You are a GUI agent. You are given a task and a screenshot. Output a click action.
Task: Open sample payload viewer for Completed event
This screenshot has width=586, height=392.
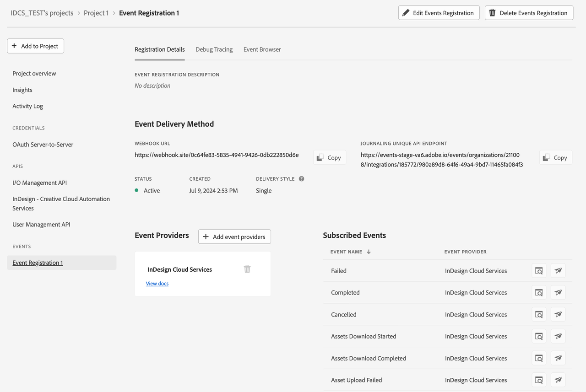tap(539, 293)
